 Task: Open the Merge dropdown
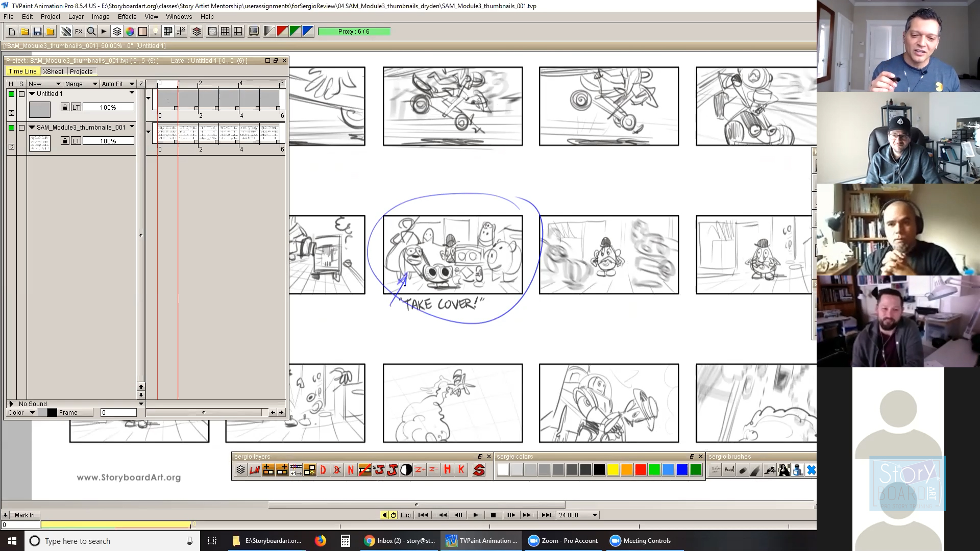81,84
